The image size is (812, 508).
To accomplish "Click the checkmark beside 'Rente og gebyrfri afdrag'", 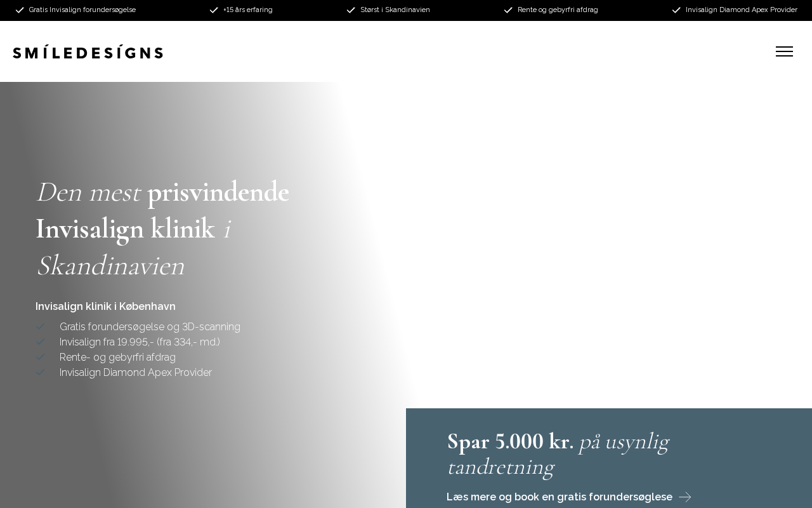I will coord(508,10).
